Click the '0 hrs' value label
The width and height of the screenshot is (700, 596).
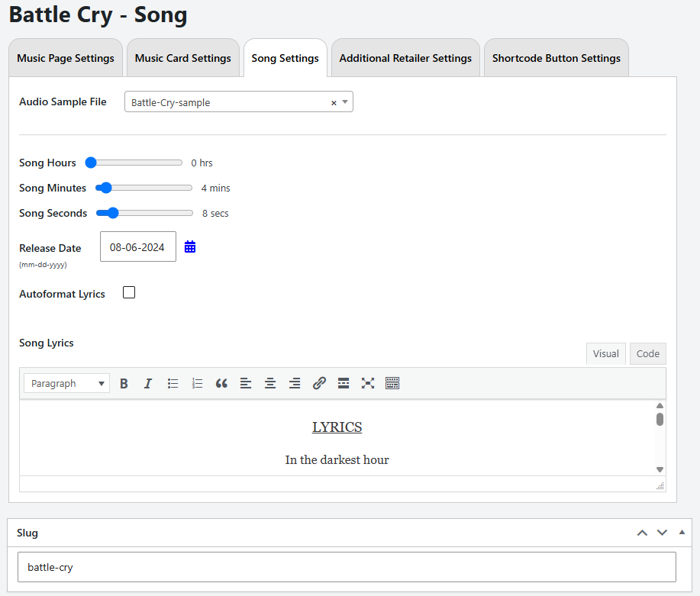click(202, 163)
